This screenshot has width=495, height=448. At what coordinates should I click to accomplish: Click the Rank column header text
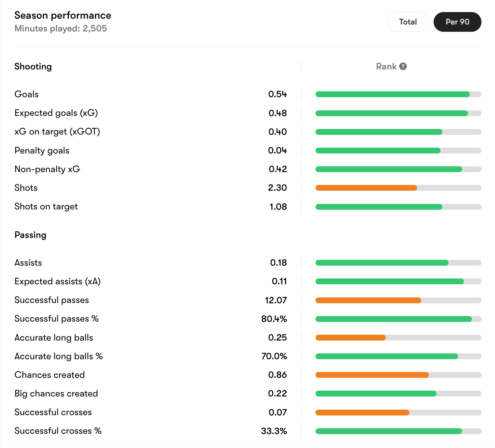point(386,67)
